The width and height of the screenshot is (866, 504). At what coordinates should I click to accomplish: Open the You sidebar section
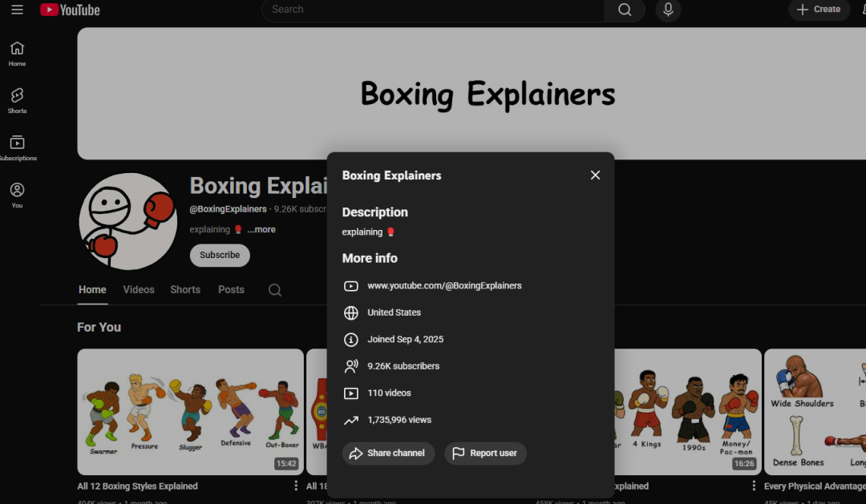click(x=17, y=195)
